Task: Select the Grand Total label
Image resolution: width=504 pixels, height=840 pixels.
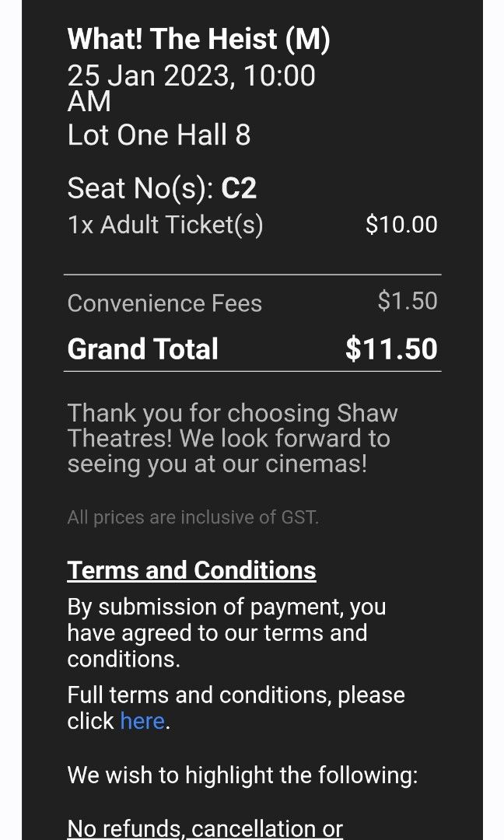Action: pos(142,349)
